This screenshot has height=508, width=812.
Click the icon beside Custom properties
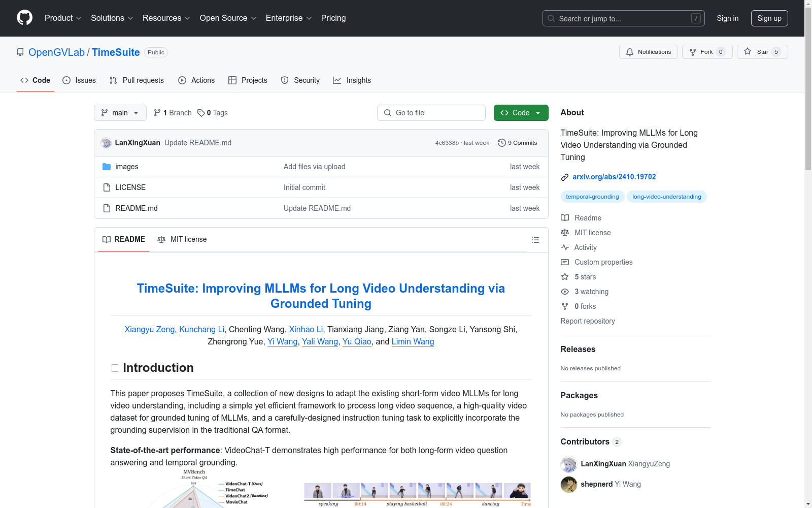(565, 262)
